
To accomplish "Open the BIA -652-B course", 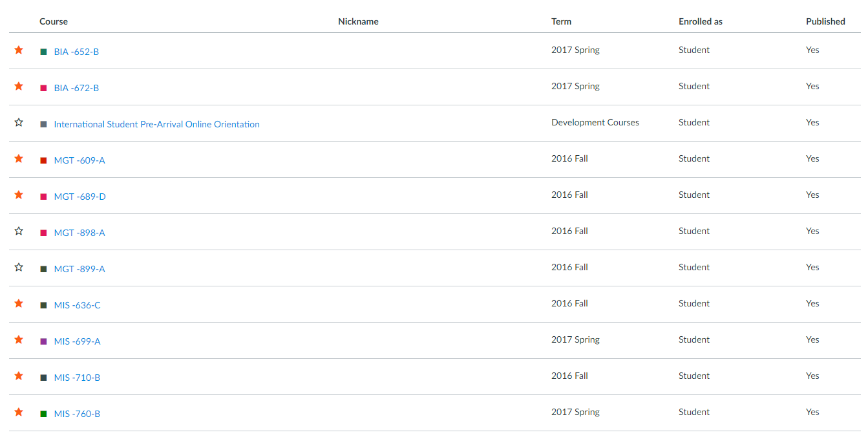I will pos(76,52).
